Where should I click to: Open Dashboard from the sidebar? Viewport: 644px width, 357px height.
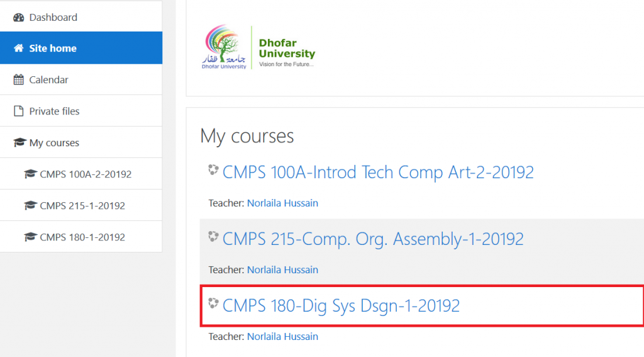pos(81,17)
